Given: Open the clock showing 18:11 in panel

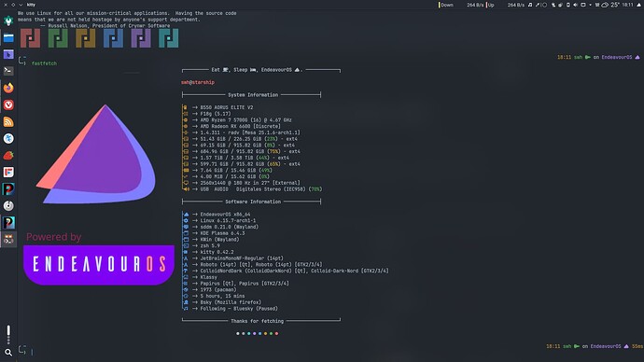Looking at the screenshot, I should coord(627,5).
